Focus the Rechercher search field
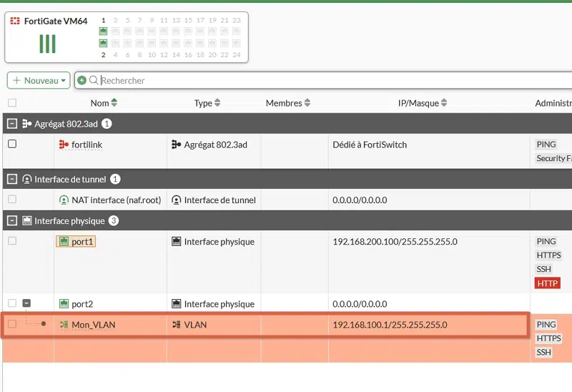 (286, 81)
